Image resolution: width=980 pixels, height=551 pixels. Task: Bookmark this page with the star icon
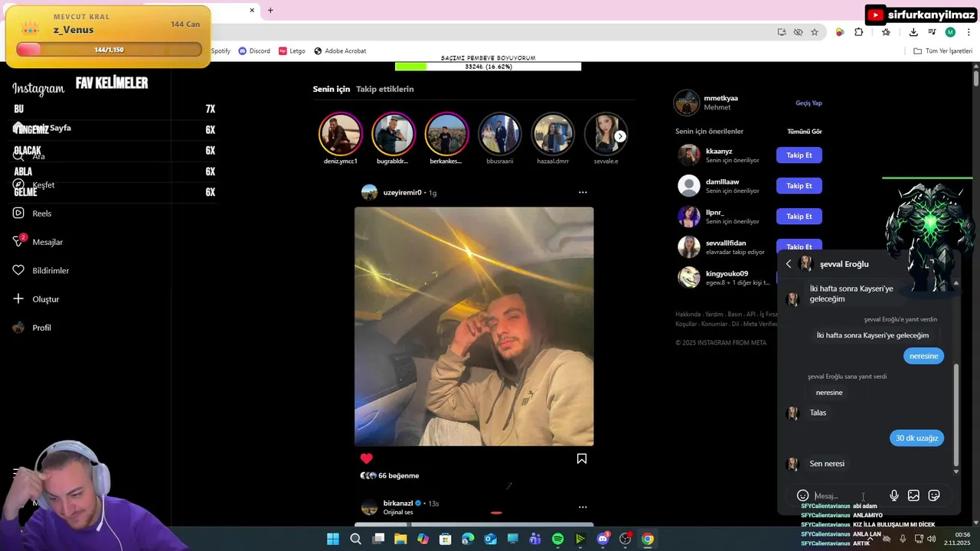tap(815, 32)
